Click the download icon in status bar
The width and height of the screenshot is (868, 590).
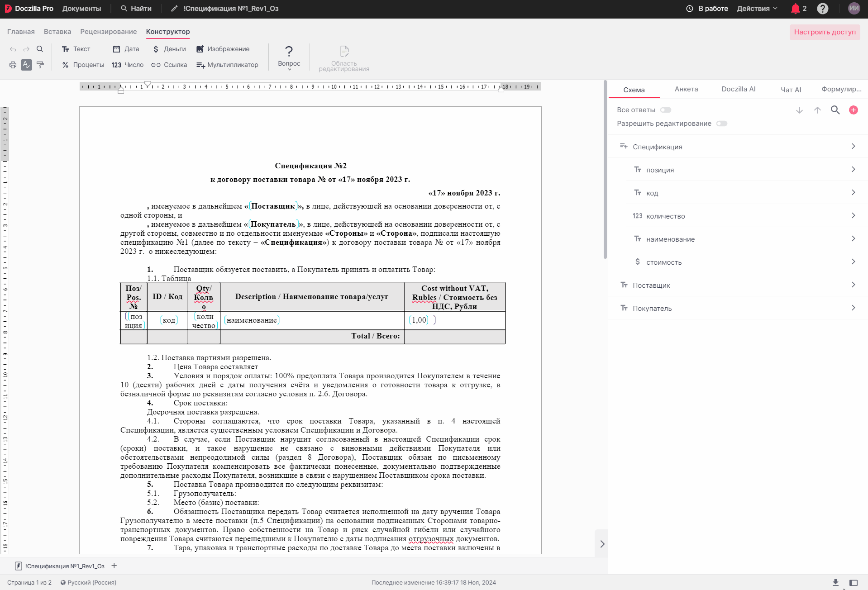[x=835, y=582]
